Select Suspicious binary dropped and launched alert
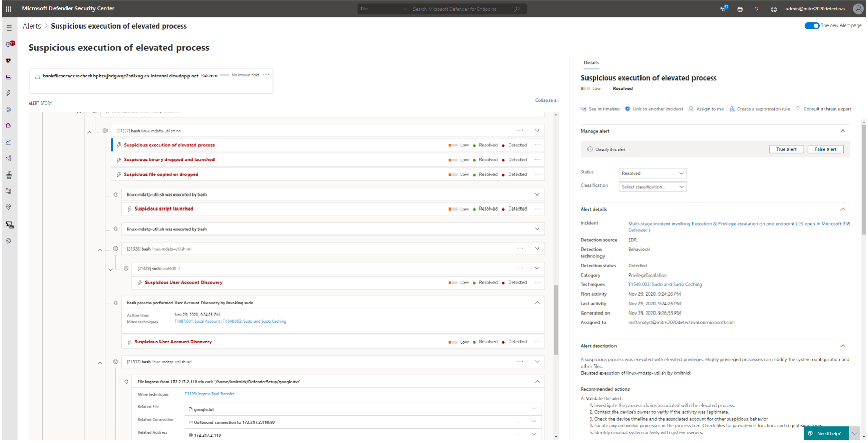 tap(328, 160)
